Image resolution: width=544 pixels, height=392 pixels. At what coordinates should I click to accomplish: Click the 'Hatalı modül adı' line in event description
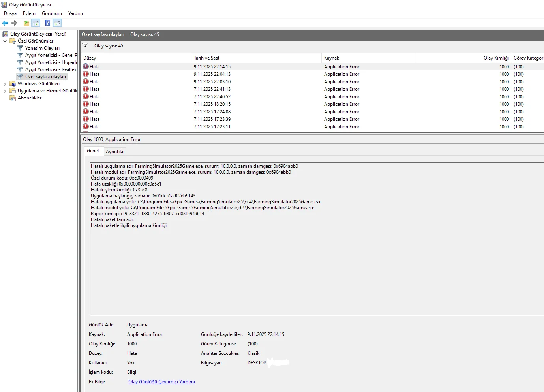coord(191,172)
